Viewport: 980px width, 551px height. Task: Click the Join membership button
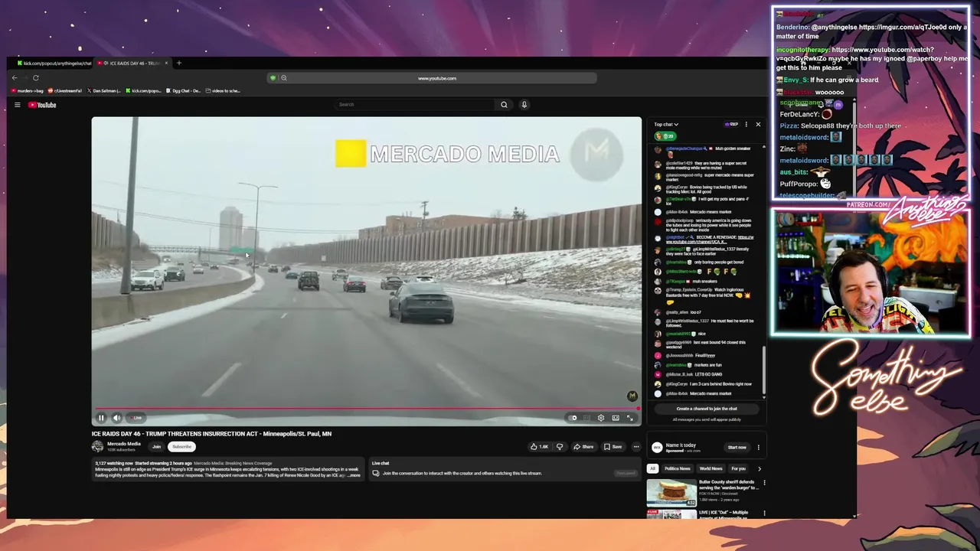(x=156, y=446)
